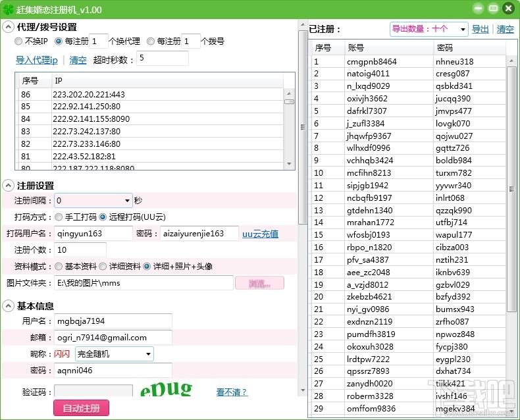This screenshot has height=420, width=520.
Task: Select account row natoig4011
Action: click(x=409, y=74)
